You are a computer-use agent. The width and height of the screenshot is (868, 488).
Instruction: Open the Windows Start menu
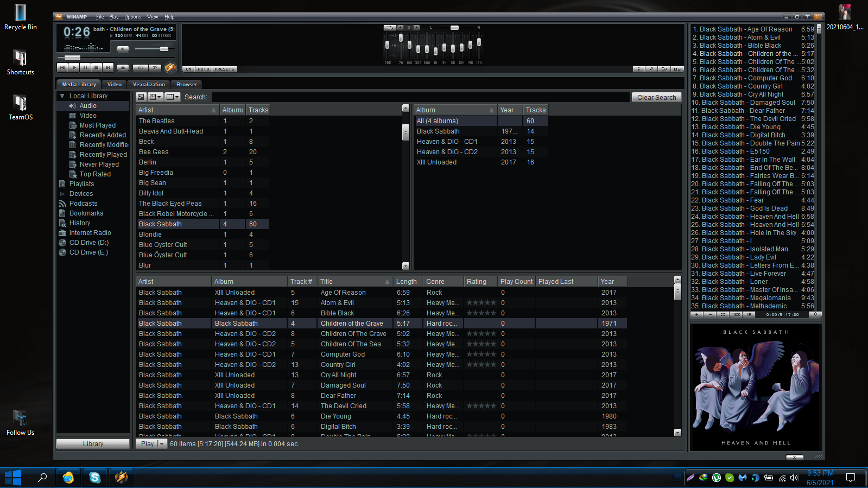click(13, 478)
